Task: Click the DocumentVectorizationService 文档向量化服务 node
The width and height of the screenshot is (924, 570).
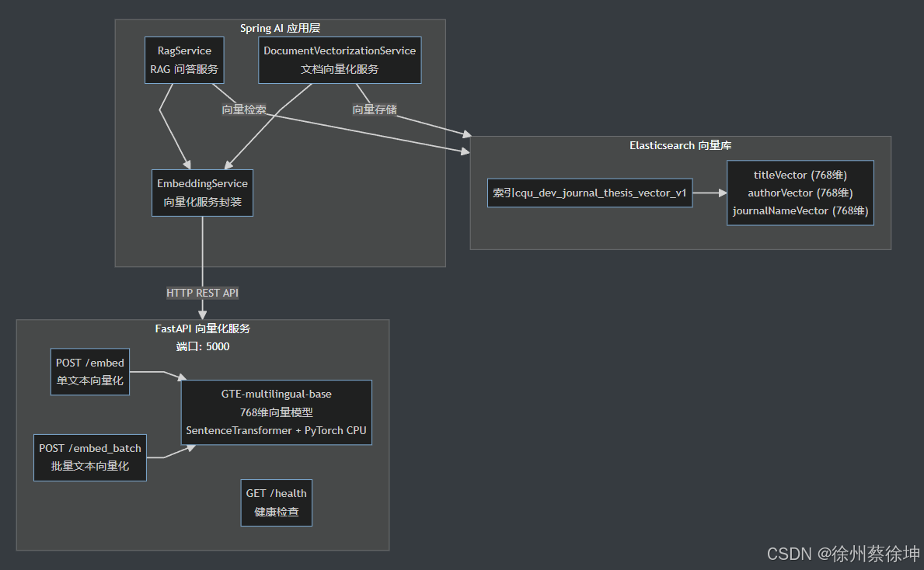Action: [340, 60]
